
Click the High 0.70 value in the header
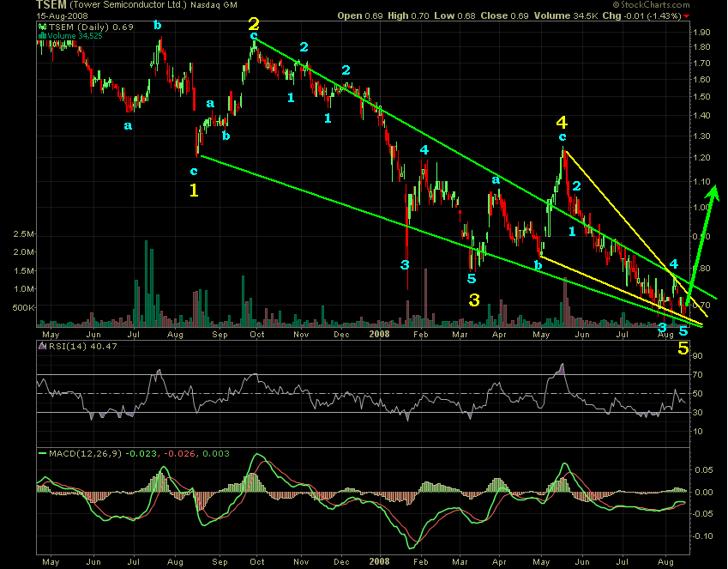[x=408, y=15]
